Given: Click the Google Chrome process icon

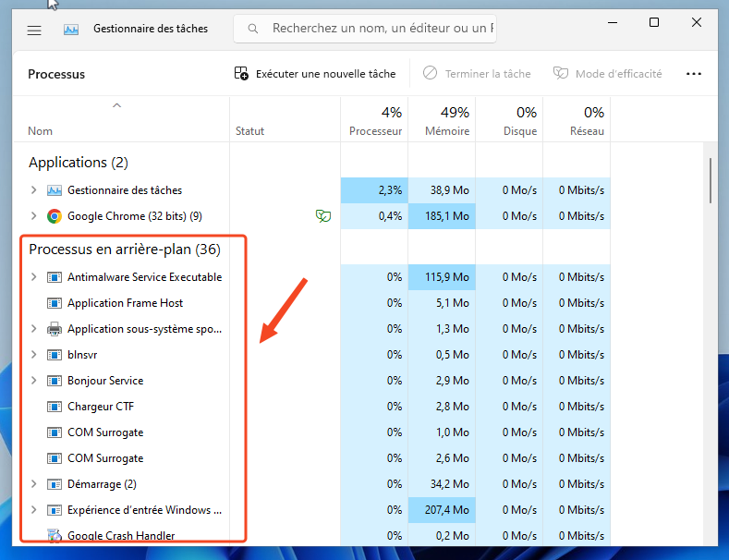Looking at the screenshot, I should pyautogui.click(x=55, y=216).
